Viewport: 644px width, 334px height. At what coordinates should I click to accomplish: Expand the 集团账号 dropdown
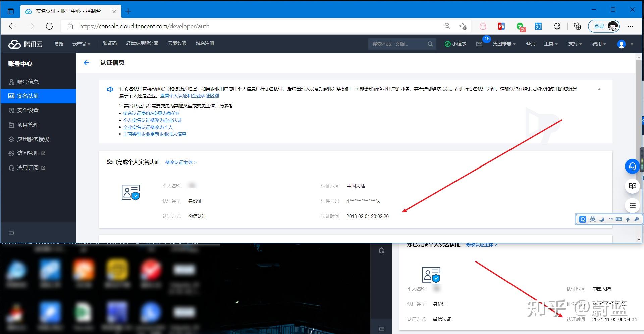coord(504,44)
